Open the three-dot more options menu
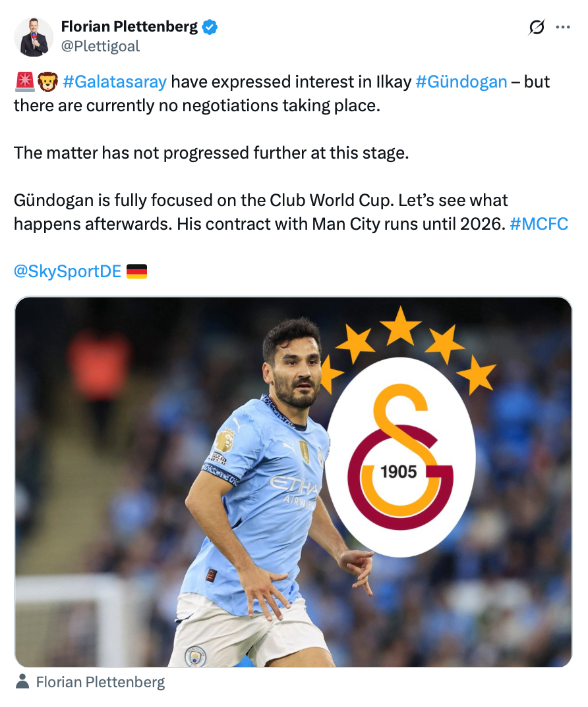This screenshot has width=588, height=707. point(563,27)
